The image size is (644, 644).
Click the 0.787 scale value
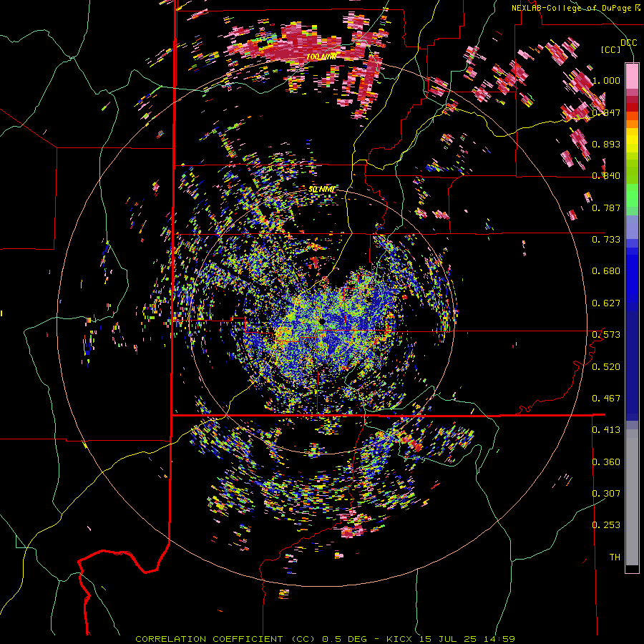pyautogui.click(x=606, y=208)
